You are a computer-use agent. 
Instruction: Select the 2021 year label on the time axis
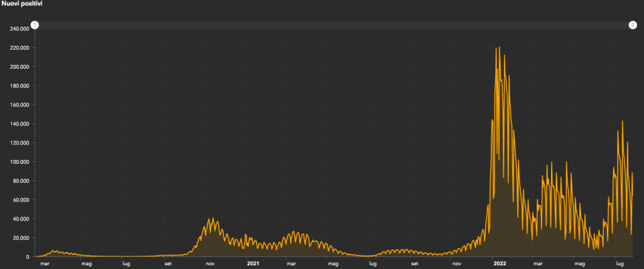253,264
